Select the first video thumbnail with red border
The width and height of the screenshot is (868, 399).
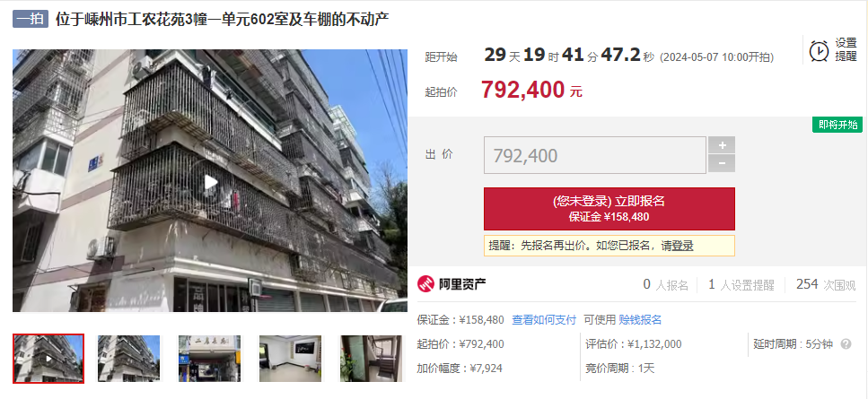[48, 358]
